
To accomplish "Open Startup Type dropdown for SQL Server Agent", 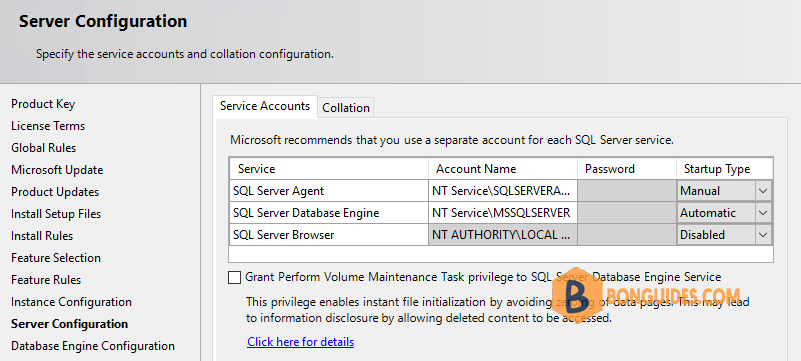I will [763, 191].
